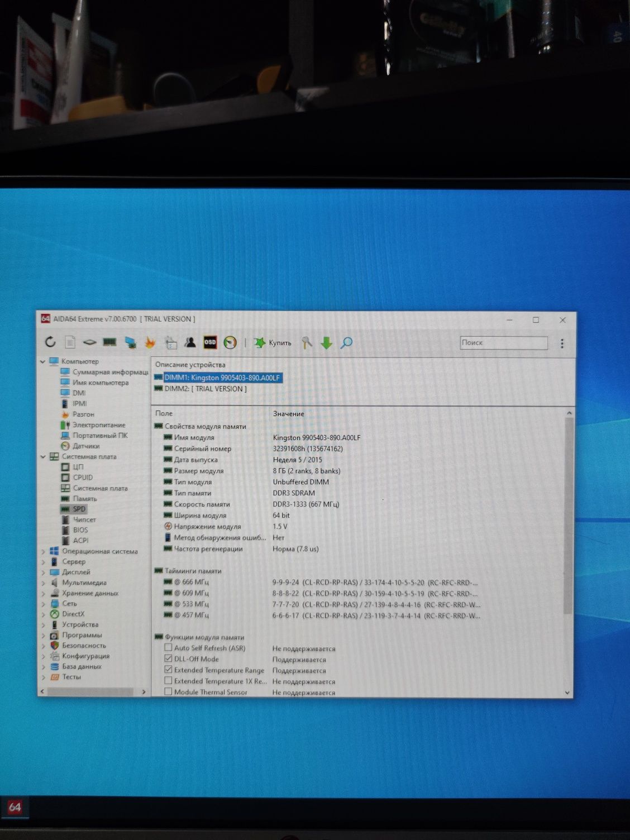The height and width of the screenshot is (840, 630).
Task: Open the Report page icon in toolbar
Action: [70, 342]
